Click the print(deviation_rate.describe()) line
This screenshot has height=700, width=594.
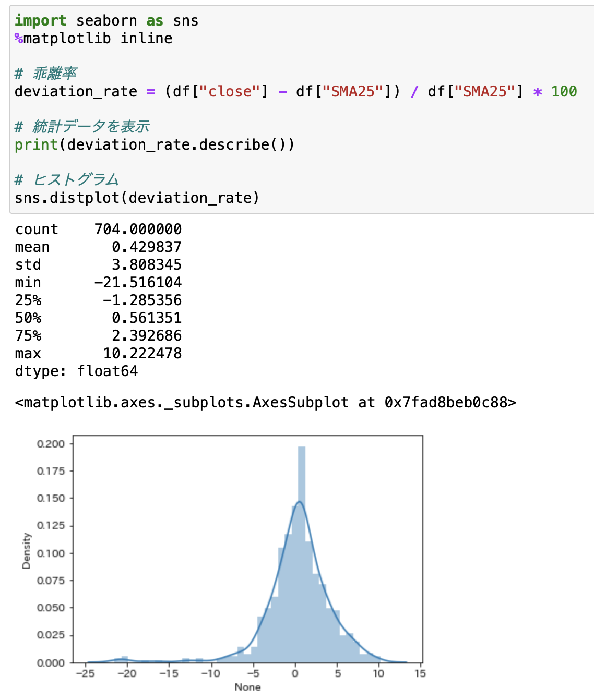tap(155, 145)
